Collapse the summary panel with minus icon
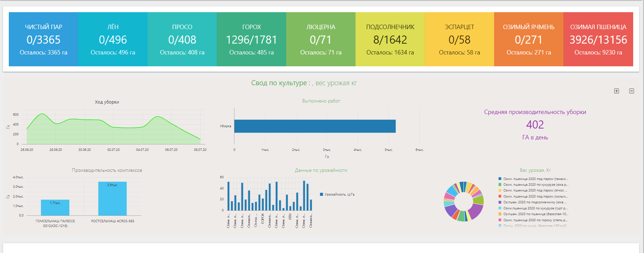Viewport: 644px width, 253px height. click(631, 91)
